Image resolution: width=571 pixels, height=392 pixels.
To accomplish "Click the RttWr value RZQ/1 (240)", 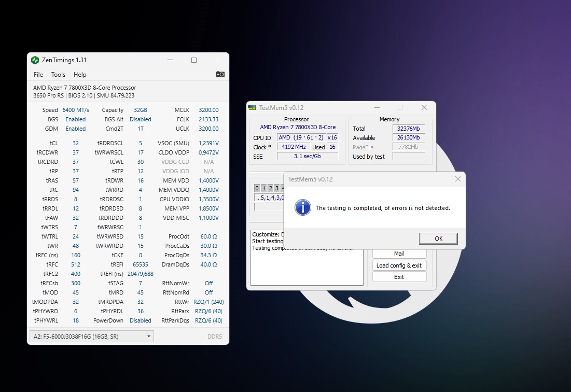I will (208, 302).
